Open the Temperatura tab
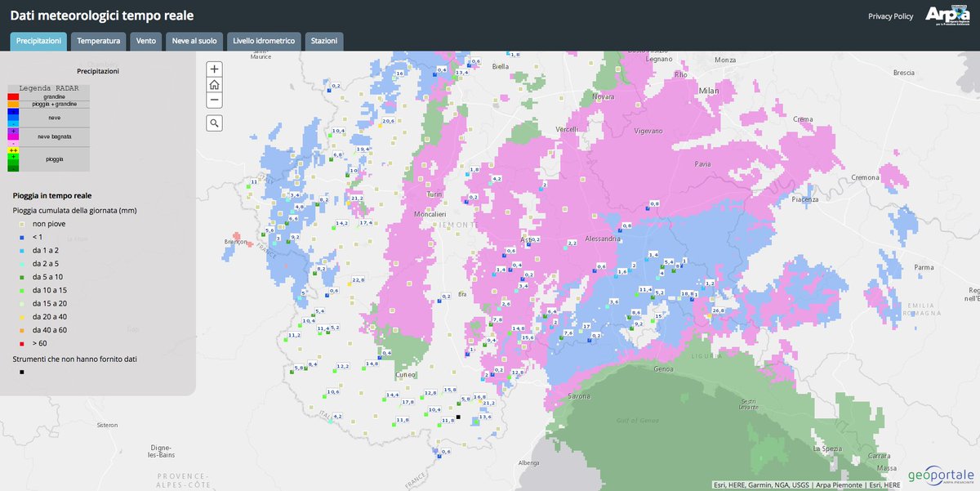Image resolution: width=980 pixels, height=491 pixels. pyautogui.click(x=98, y=41)
